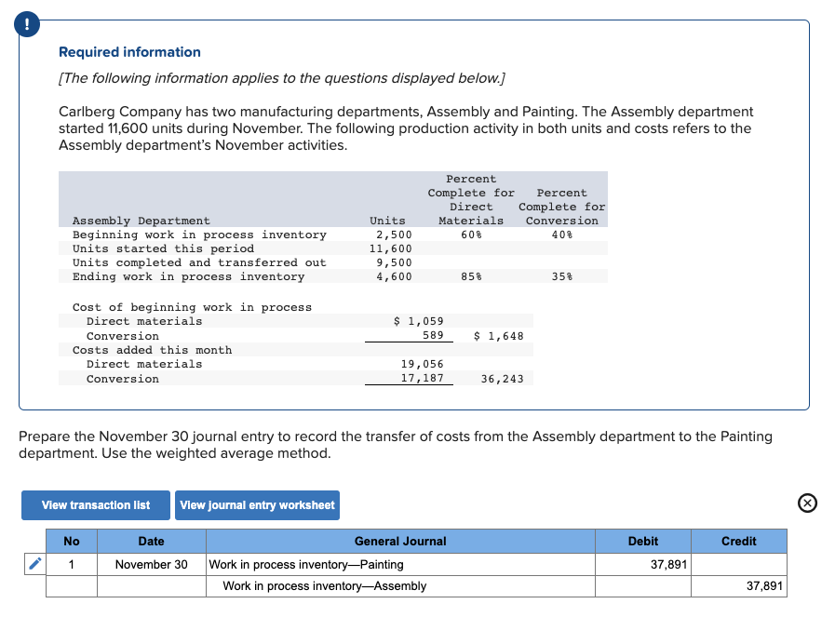Click the row number 1 cell
The image size is (835, 644).
coord(72,564)
